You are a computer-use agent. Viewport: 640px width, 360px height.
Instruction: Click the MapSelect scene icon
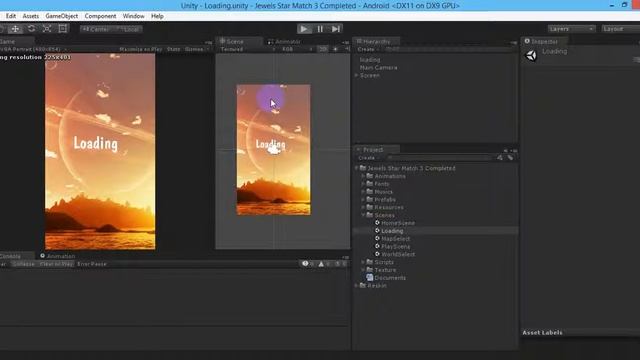[x=378, y=238]
